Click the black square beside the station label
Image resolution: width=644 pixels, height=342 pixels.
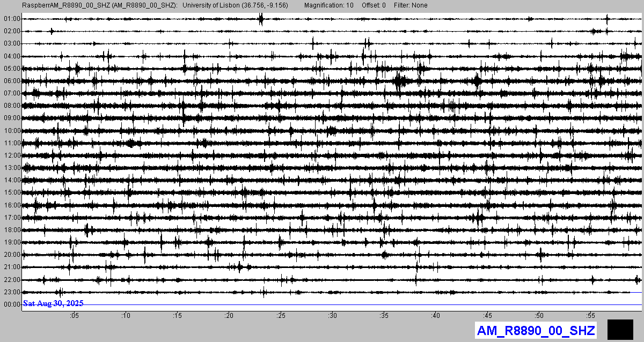(x=620, y=329)
